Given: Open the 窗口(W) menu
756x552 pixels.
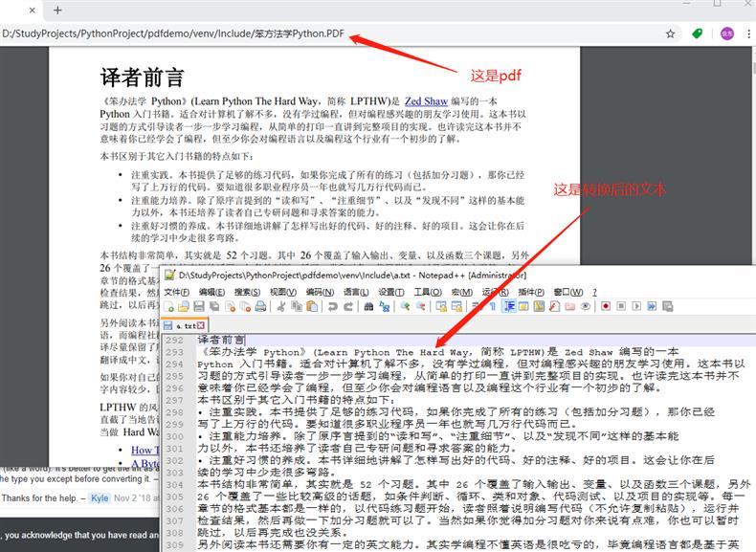Looking at the screenshot, I should point(568,292).
